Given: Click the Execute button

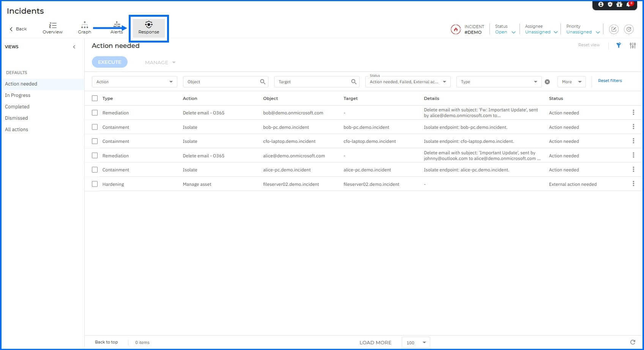Looking at the screenshot, I should click(x=109, y=62).
